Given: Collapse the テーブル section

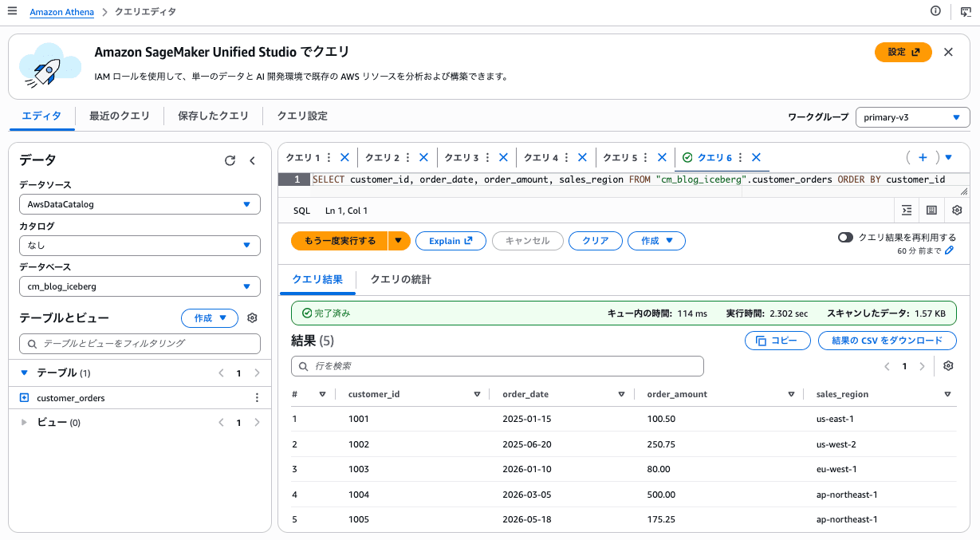Looking at the screenshot, I should pos(24,372).
